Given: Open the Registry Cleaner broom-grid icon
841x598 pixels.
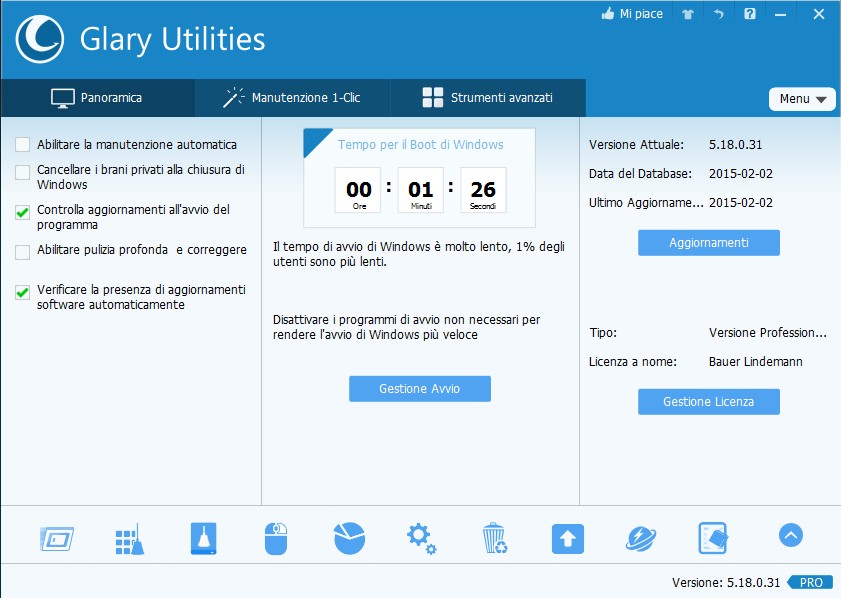Looking at the screenshot, I should (130, 538).
